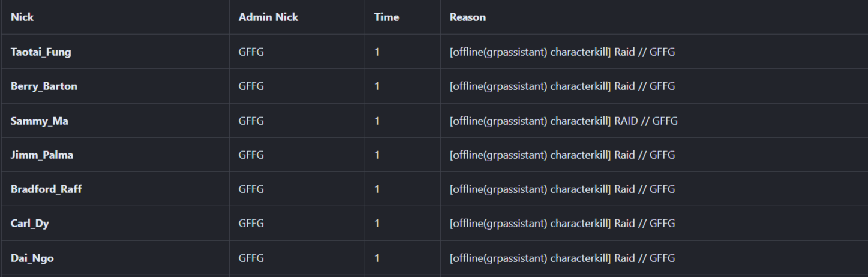The image size is (868, 277).
Task: Click the reason text in Dai_Ngo row
Action: pos(562,258)
